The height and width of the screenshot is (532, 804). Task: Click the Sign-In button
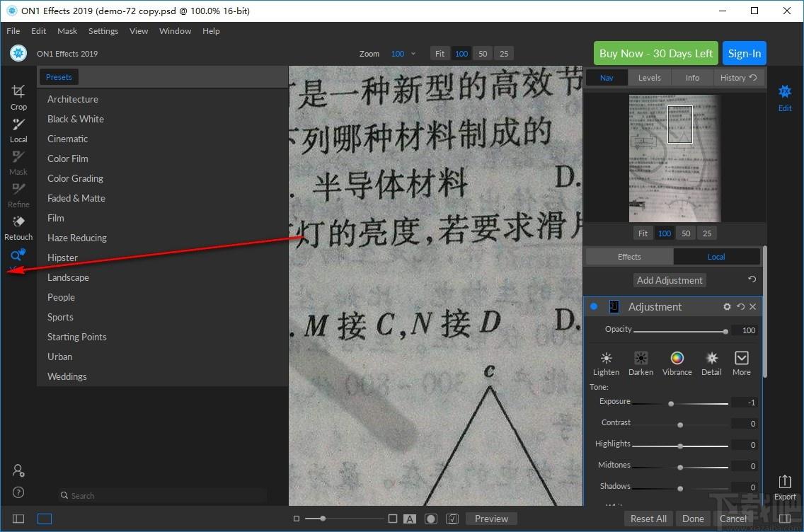[x=744, y=53]
